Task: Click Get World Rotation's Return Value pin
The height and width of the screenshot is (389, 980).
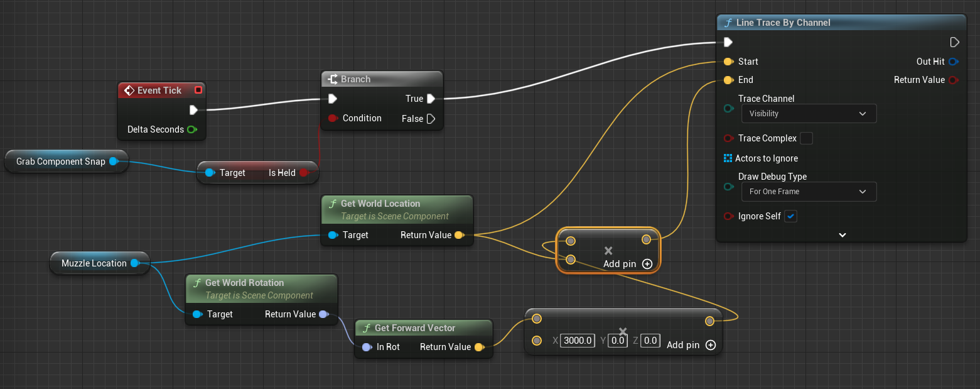Action: (323, 314)
